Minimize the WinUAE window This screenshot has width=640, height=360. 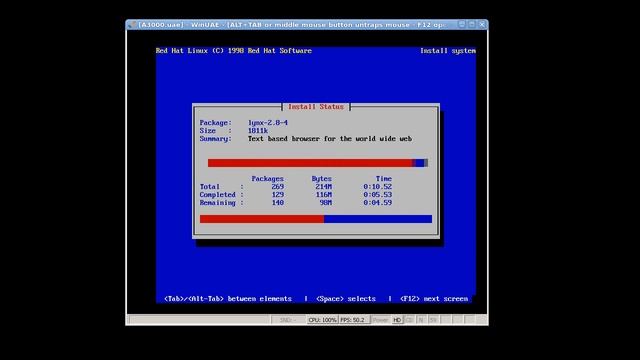[462, 24]
